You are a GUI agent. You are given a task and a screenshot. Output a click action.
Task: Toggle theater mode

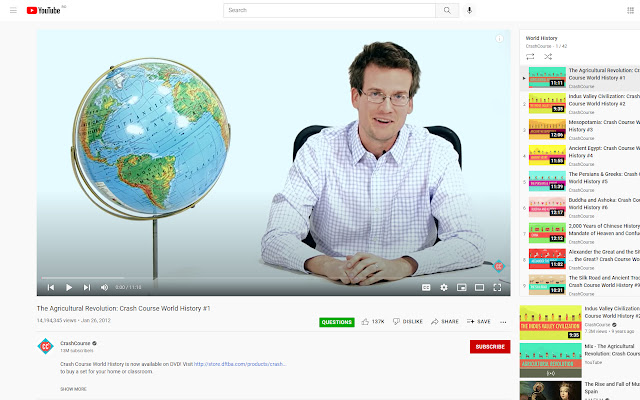point(479,287)
